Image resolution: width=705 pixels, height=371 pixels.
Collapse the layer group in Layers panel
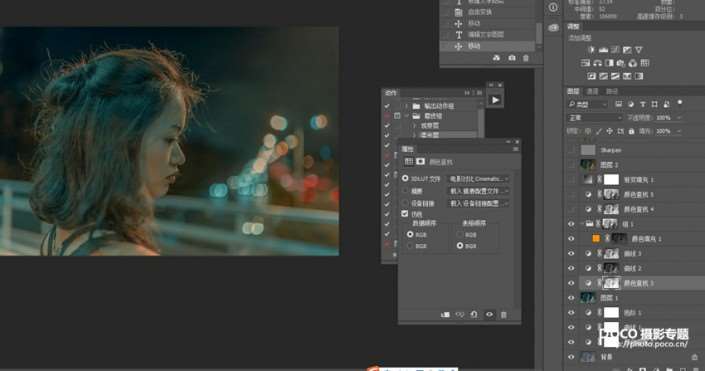coord(582,223)
